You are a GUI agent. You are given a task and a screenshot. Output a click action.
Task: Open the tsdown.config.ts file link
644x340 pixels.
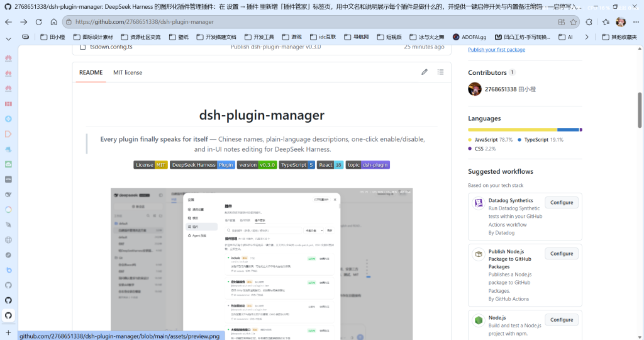tap(111, 47)
